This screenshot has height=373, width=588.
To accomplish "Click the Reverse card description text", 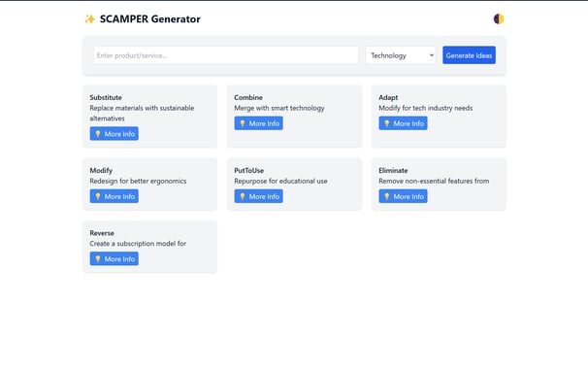I will (138, 244).
